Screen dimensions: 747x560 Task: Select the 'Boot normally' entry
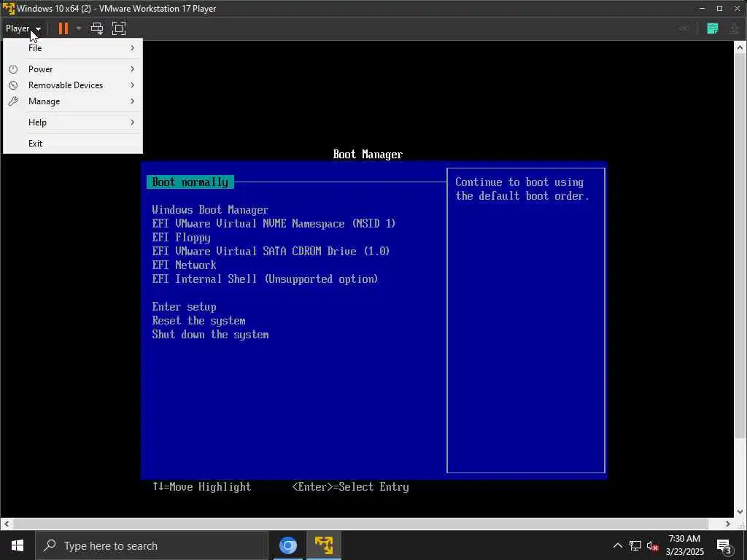(190, 182)
